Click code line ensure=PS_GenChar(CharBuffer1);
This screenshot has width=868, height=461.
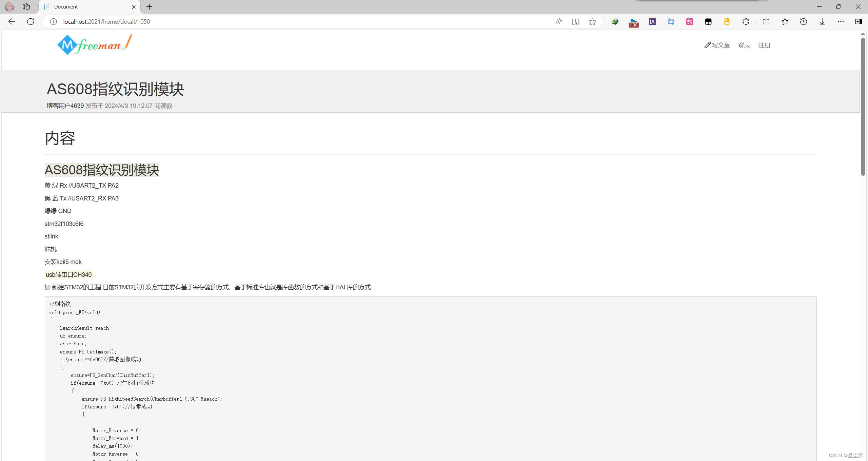click(x=113, y=375)
